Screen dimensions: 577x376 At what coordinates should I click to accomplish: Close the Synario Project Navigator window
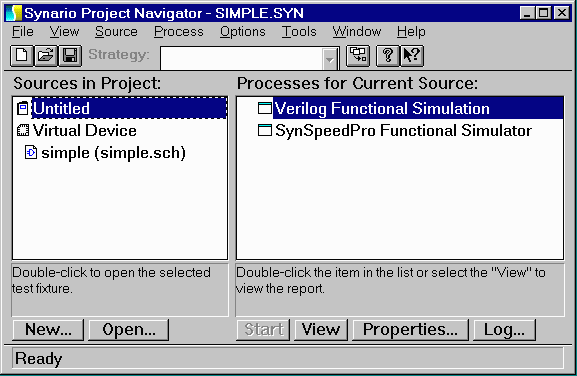pos(562,13)
